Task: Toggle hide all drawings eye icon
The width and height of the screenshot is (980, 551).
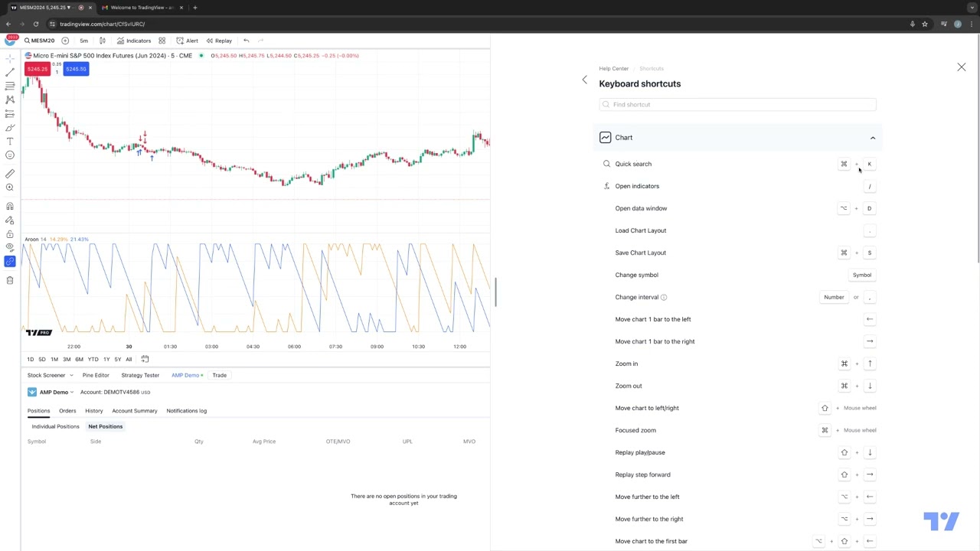Action: [x=10, y=247]
